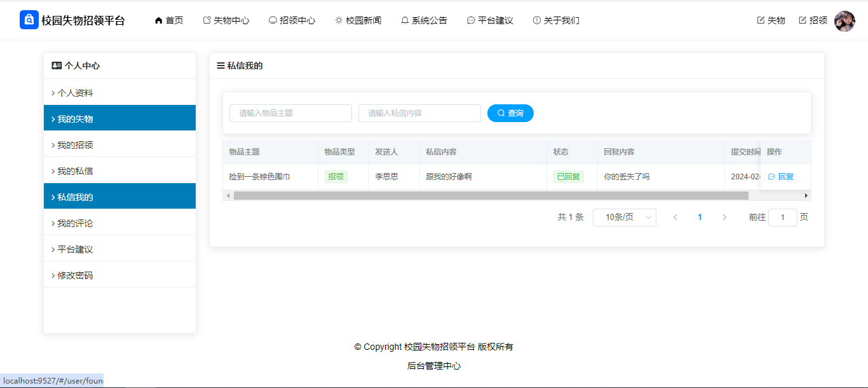
Task: Open 后台管理中心 footer link
Action: [x=434, y=366]
